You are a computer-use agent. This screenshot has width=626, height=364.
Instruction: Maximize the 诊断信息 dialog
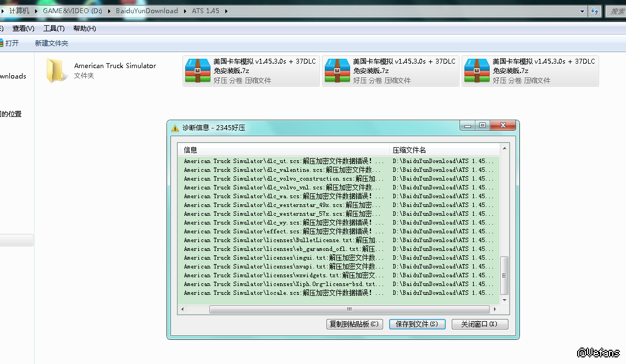(482, 126)
